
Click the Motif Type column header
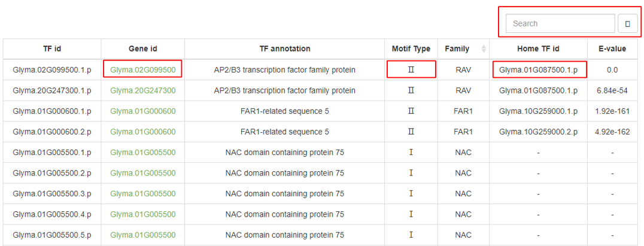click(x=411, y=49)
